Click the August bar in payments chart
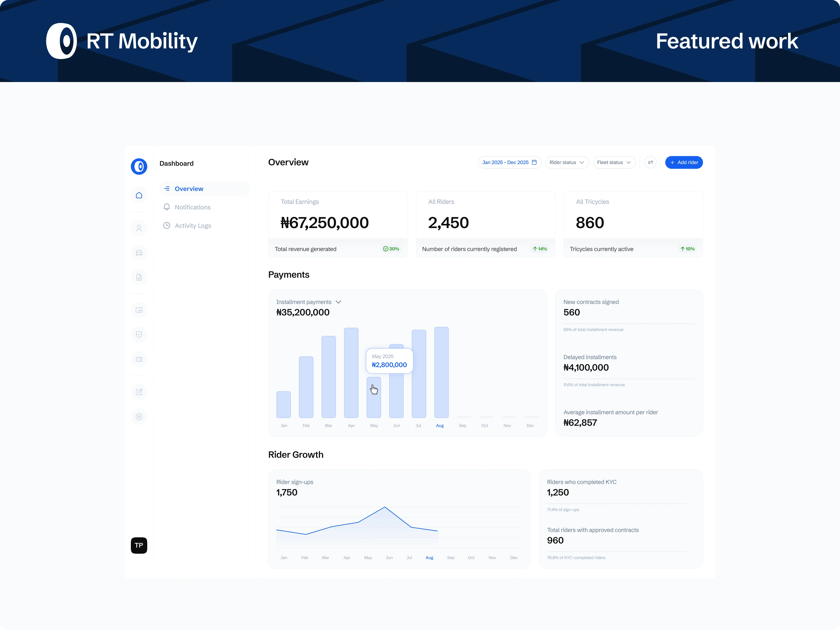Image resolution: width=840 pixels, height=630 pixels. (x=441, y=372)
